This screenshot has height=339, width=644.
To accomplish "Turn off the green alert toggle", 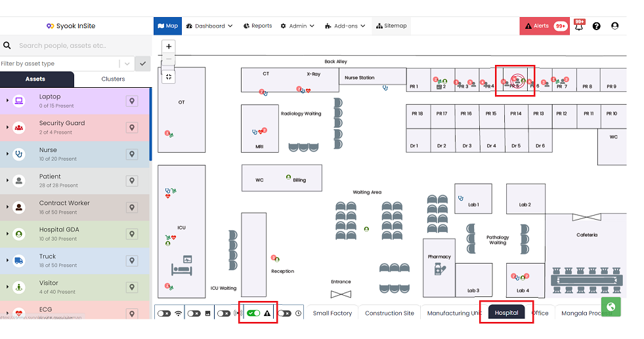I will [254, 313].
